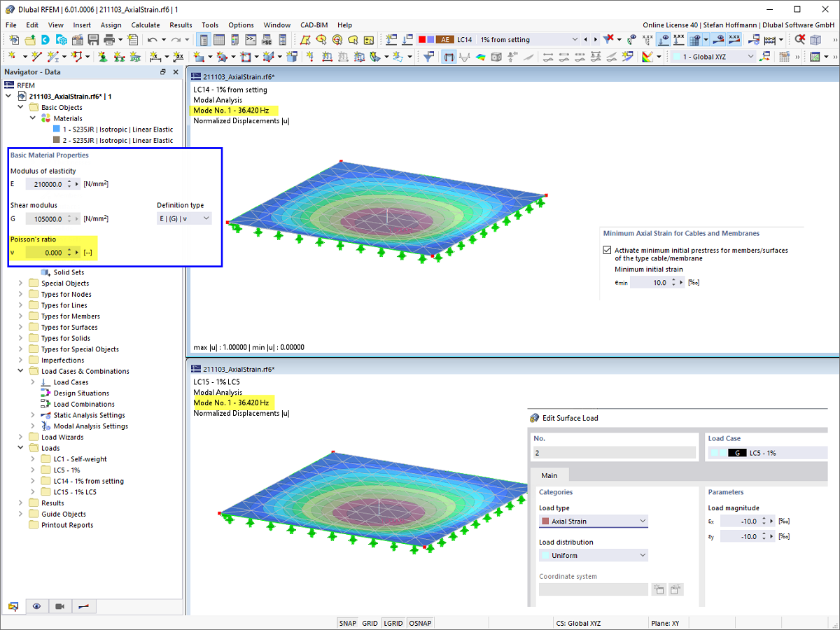Screen dimensions: 840x630
Task: Open the Load type Axial Strain dropdown
Action: 594,521
